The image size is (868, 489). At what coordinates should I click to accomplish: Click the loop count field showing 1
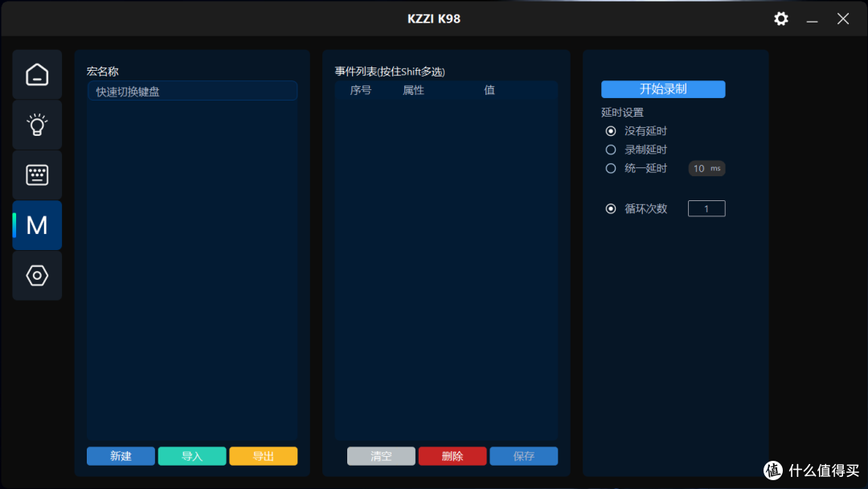(x=706, y=209)
